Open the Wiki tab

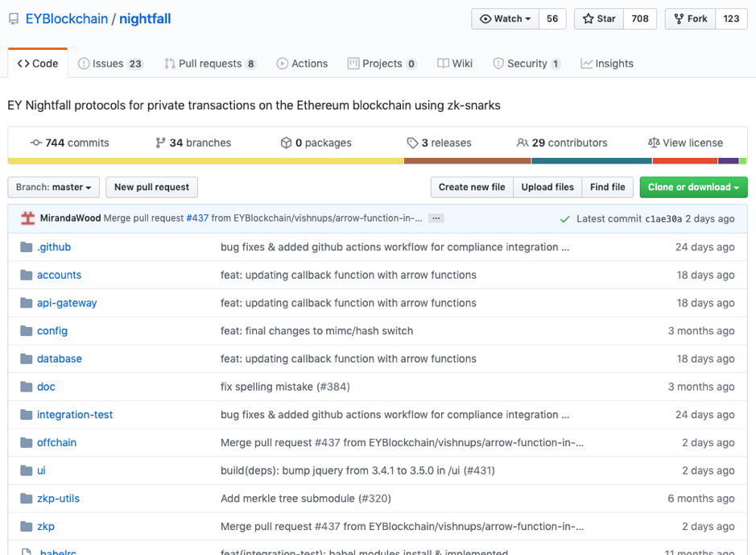click(x=455, y=64)
